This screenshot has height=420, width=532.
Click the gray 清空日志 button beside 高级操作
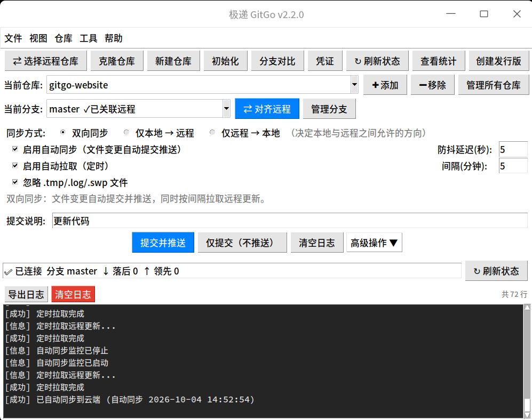tap(317, 243)
